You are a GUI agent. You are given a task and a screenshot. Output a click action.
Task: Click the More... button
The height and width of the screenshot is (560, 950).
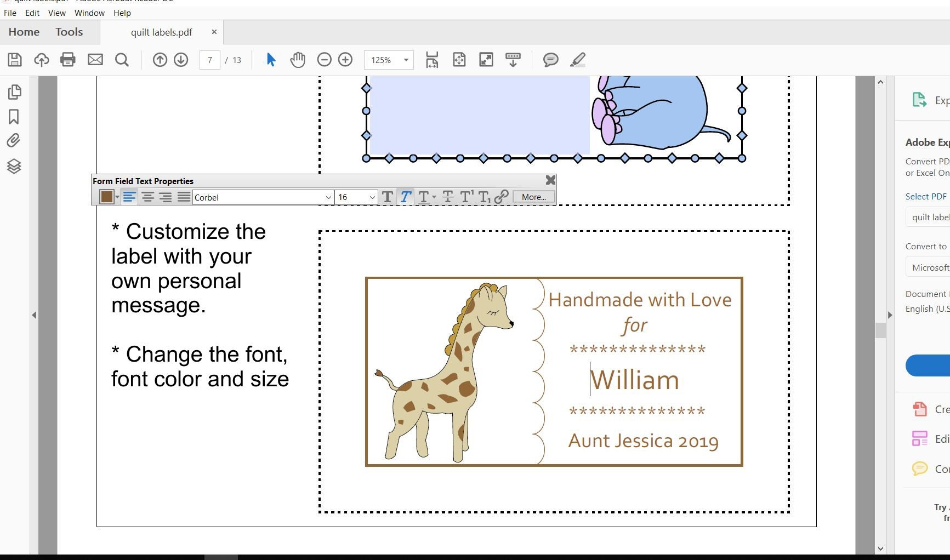point(534,197)
